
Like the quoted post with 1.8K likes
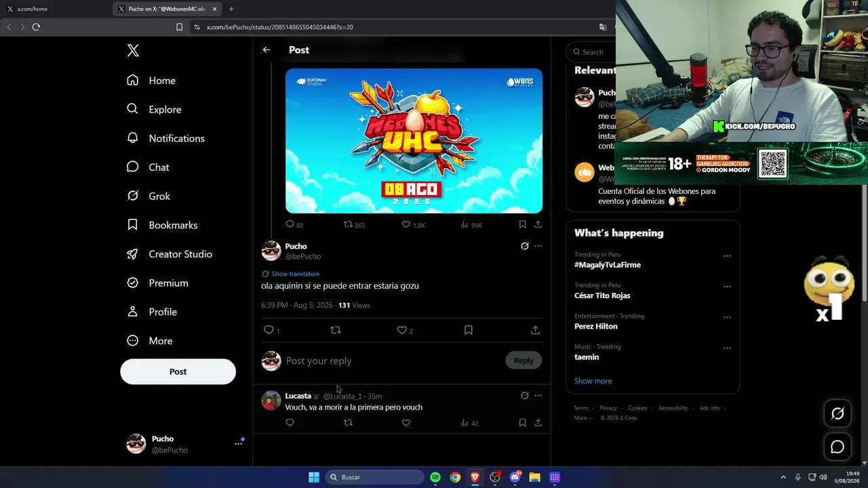coord(406,224)
